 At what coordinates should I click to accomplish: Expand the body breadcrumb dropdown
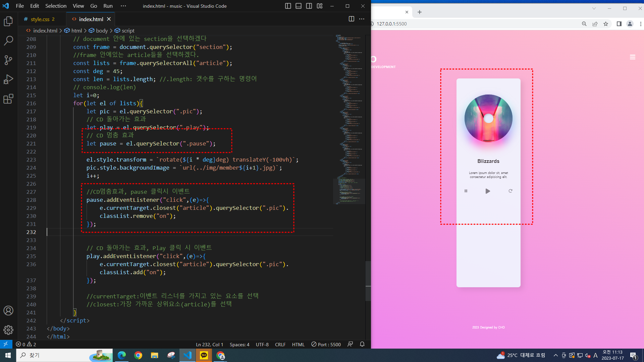[102, 31]
